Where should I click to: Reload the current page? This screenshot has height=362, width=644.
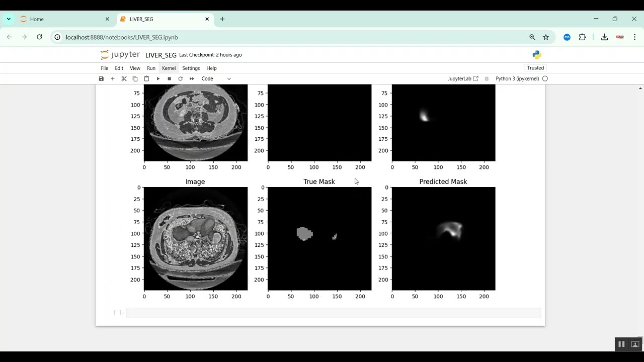[x=39, y=37]
